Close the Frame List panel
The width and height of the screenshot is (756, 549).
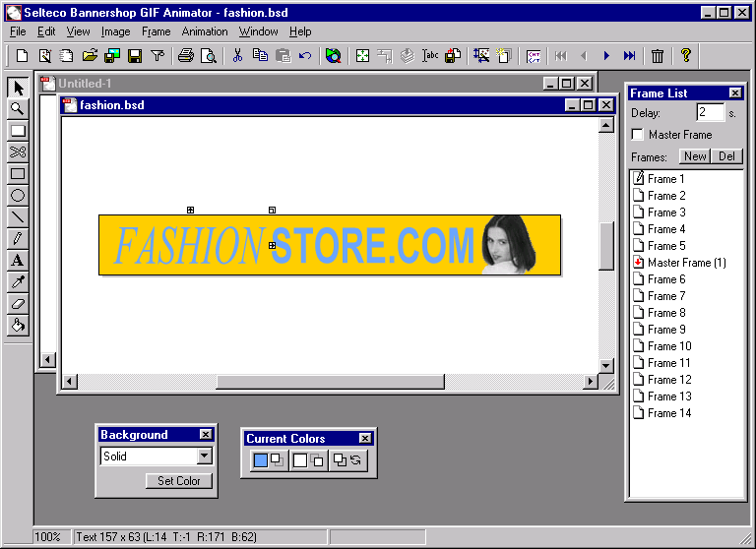[x=735, y=93]
